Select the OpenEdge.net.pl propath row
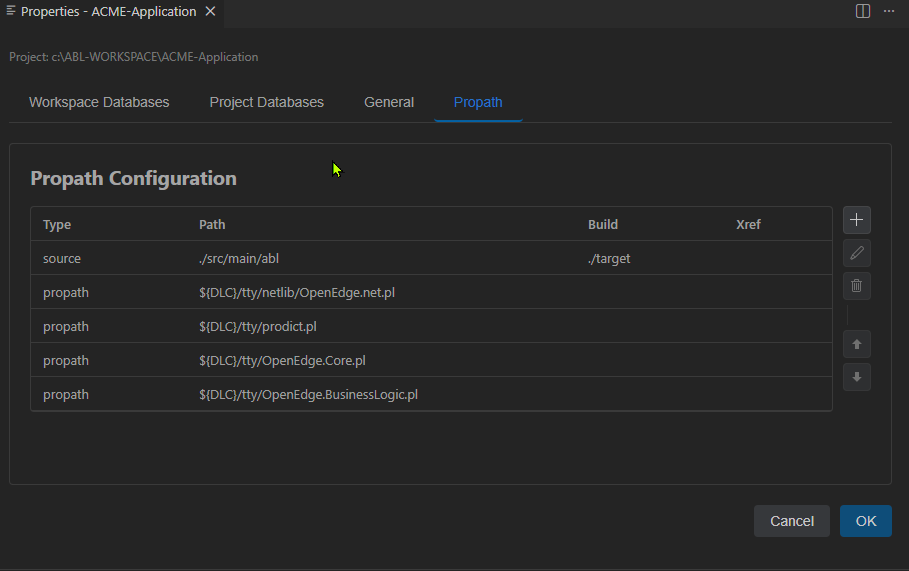The image size is (909, 571). pyautogui.click(x=431, y=292)
